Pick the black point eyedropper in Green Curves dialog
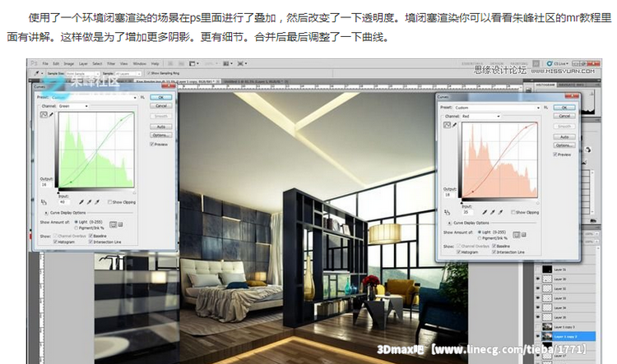The width and height of the screenshot is (617, 364). pyautogui.click(x=82, y=200)
